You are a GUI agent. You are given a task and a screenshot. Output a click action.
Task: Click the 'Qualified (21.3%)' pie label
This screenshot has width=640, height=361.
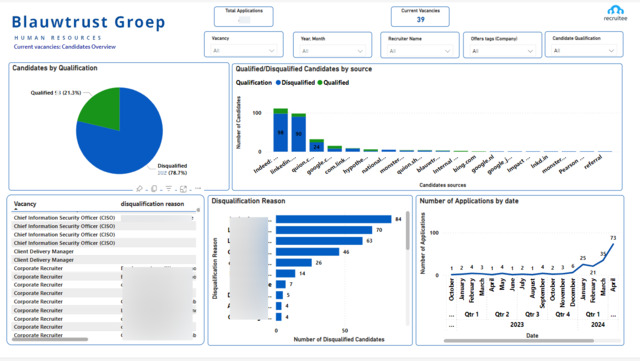(x=56, y=93)
